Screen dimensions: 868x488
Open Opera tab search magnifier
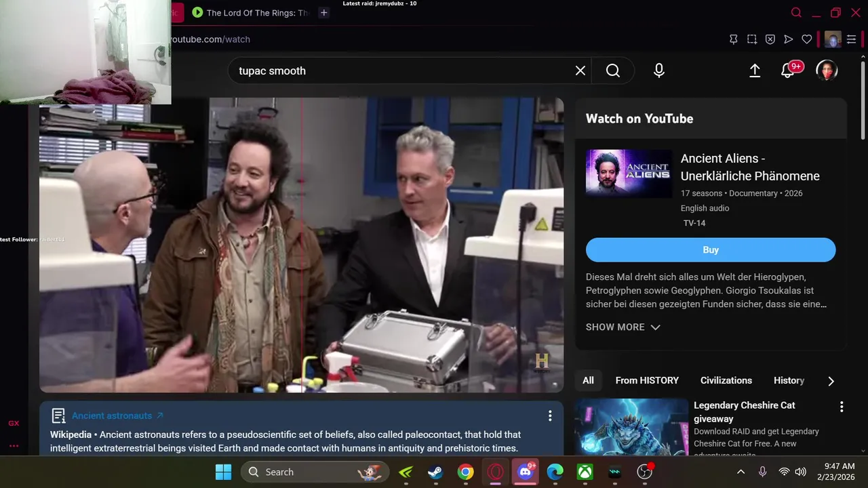[x=797, y=12]
